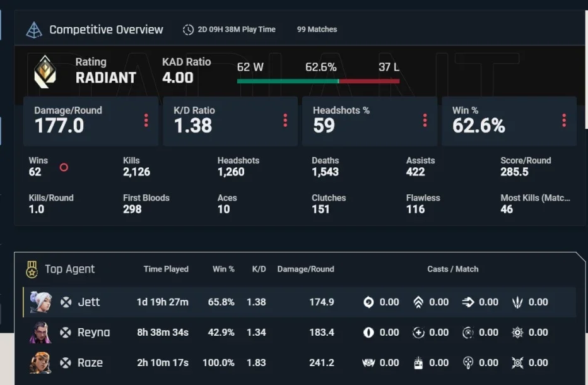Screen dimensions: 588x385
Task: Click Jett's time played '1d 19h 27m'
Action: [x=162, y=302]
